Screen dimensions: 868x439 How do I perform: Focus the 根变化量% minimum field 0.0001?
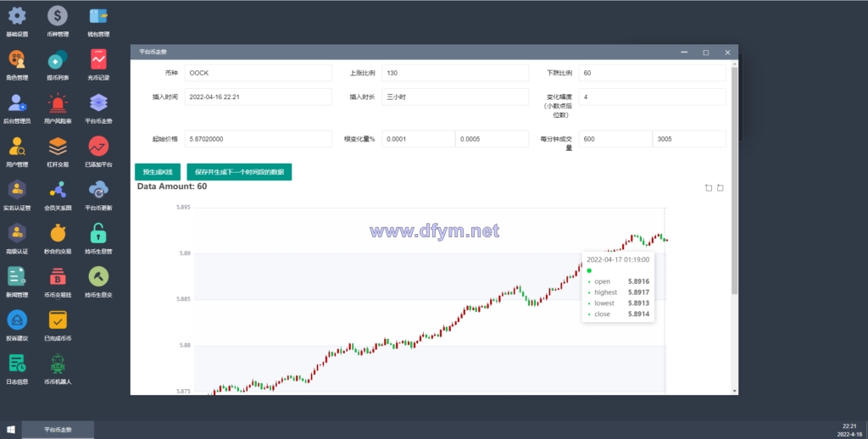tap(418, 139)
